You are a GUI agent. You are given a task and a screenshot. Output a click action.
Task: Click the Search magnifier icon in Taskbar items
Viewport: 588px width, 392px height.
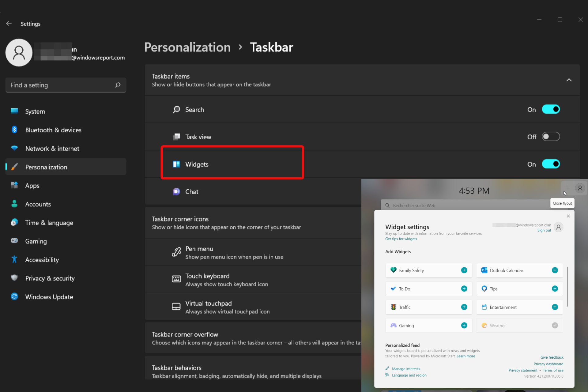tap(176, 109)
